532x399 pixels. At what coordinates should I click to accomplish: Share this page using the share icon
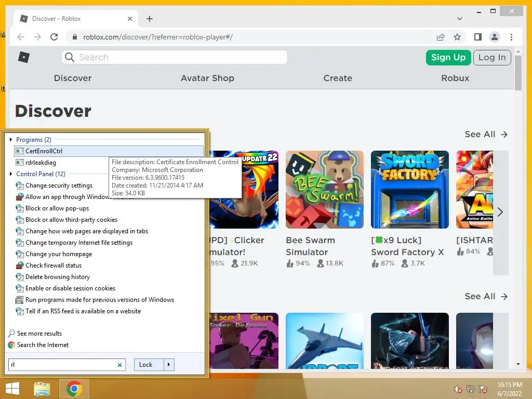(441, 37)
